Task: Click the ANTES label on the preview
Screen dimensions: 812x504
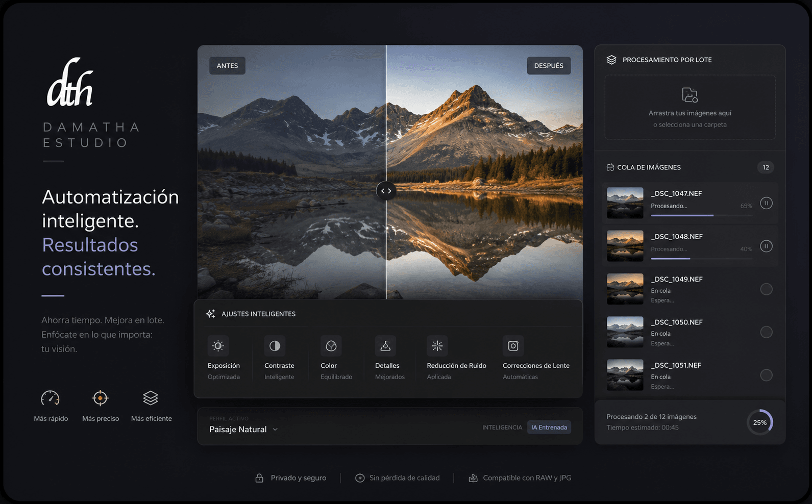Action: tap(227, 66)
